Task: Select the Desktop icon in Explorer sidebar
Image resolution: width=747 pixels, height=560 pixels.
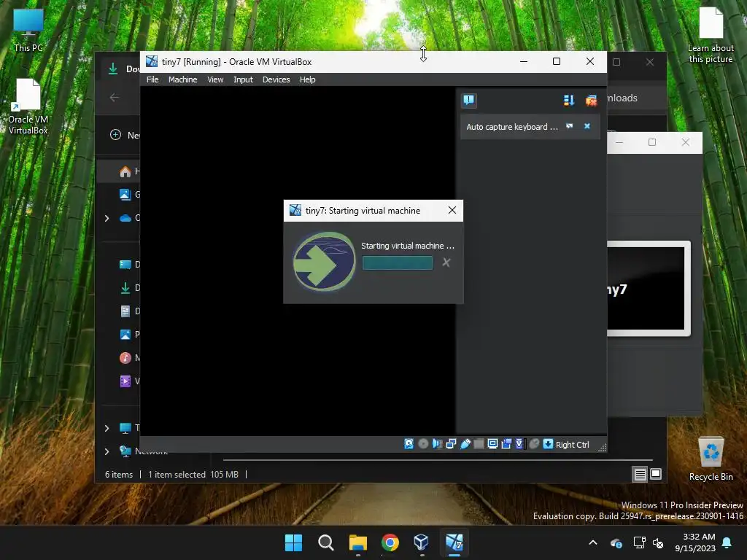Action: pos(125,265)
